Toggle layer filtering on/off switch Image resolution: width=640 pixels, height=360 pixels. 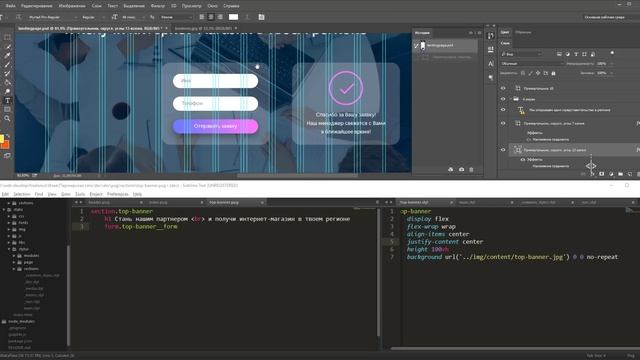(612, 53)
